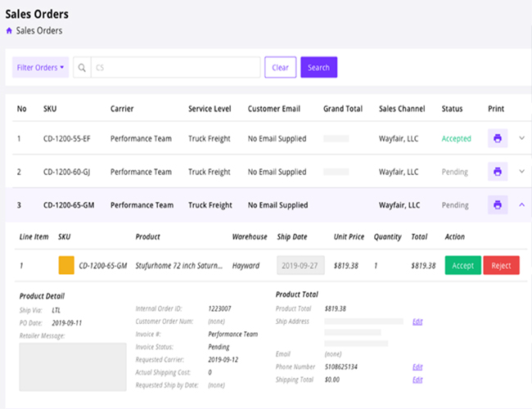Expand order row 1 with chevron
Viewport: 532px width, 409px height.
point(522,138)
